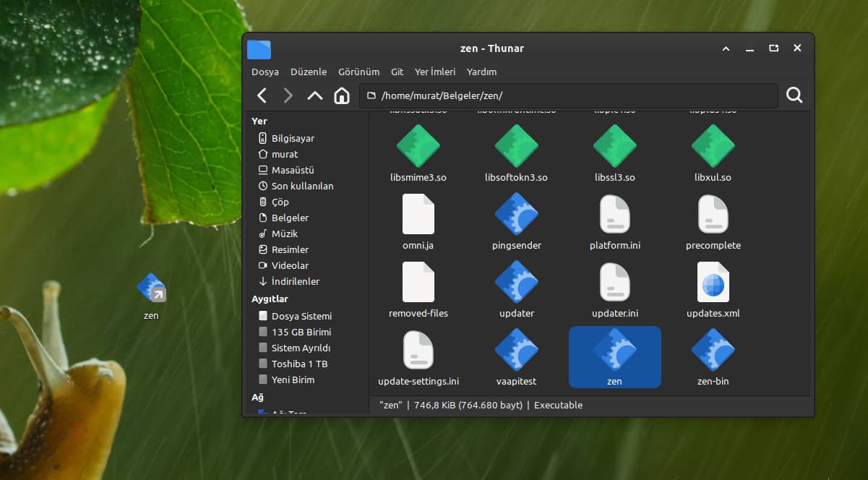Open Çöp trash in the sidebar
The image size is (868, 480).
[x=280, y=202]
